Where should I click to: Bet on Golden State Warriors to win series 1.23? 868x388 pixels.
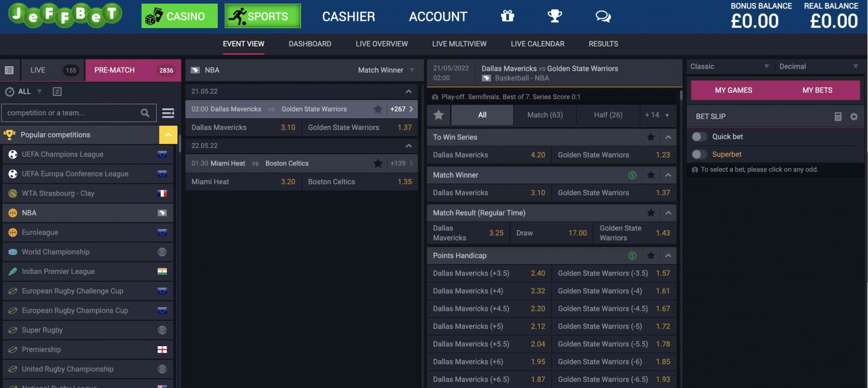tap(614, 155)
